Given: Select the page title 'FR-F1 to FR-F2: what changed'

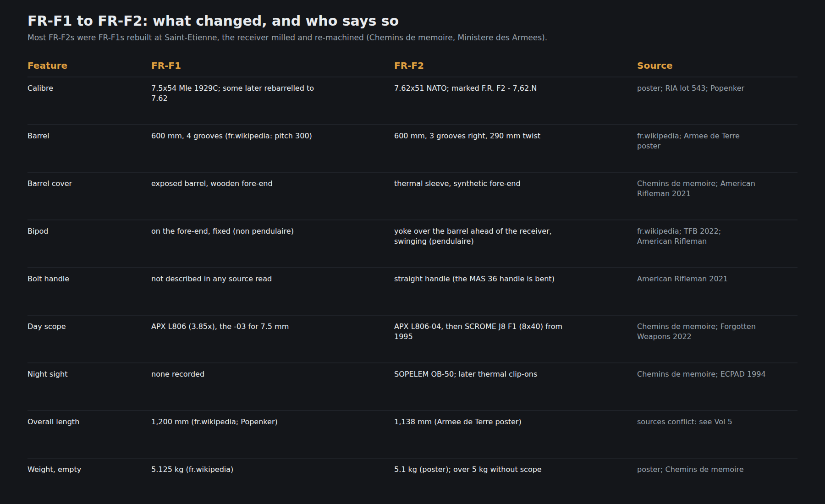Looking at the screenshot, I should (x=213, y=21).
